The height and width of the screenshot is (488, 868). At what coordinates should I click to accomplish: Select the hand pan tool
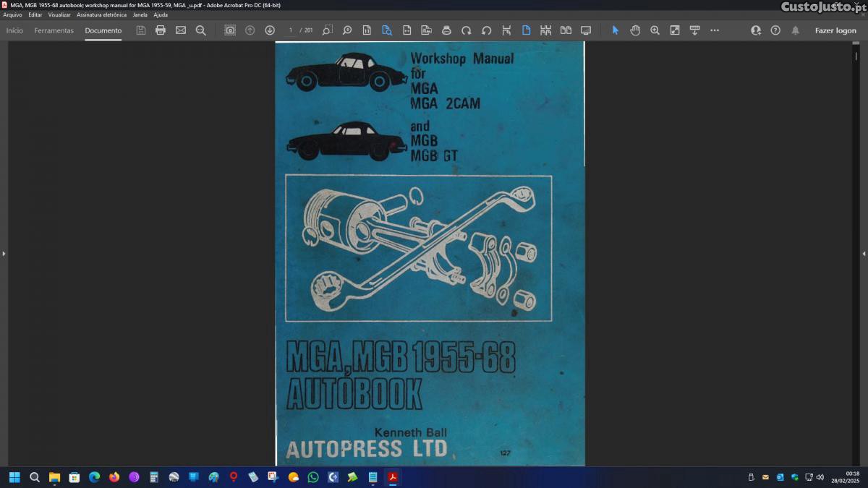(x=635, y=30)
